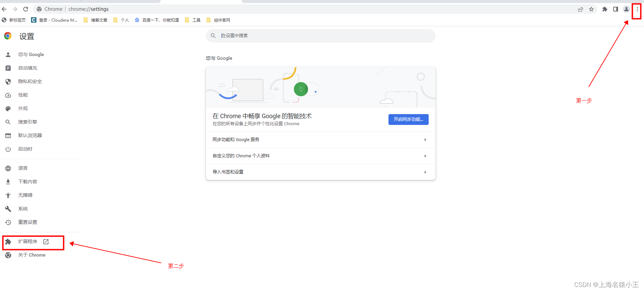Open 默认浏览器 settings page
The image size is (644, 291).
[30, 135]
